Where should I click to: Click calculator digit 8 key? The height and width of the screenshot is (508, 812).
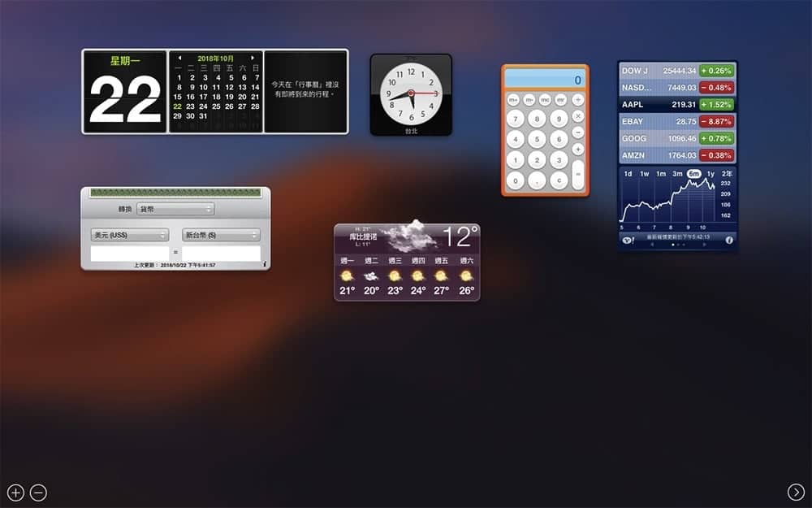pyautogui.click(x=537, y=119)
